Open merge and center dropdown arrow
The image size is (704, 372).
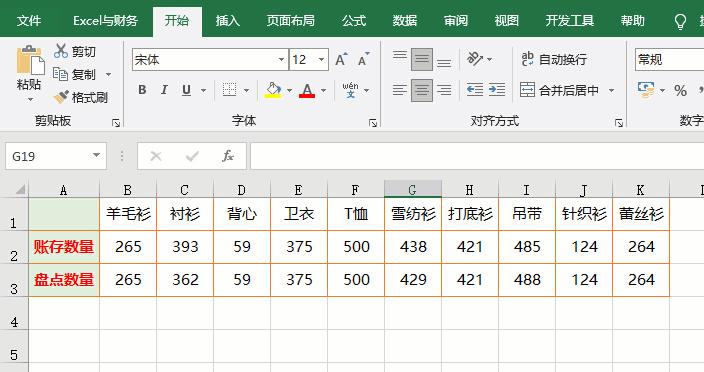(x=612, y=91)
